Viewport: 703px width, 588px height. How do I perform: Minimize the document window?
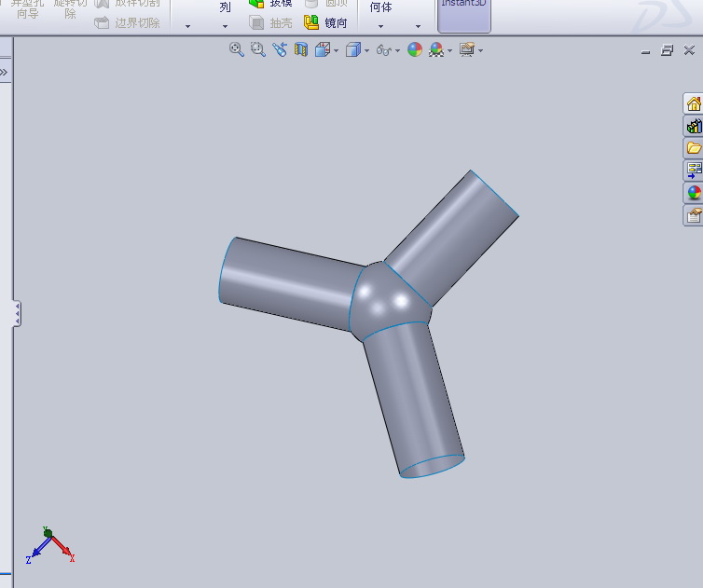(645, 52)
